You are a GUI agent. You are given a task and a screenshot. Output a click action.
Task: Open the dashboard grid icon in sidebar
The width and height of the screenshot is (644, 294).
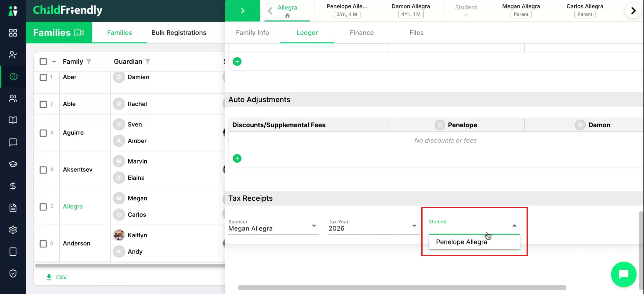13,33
